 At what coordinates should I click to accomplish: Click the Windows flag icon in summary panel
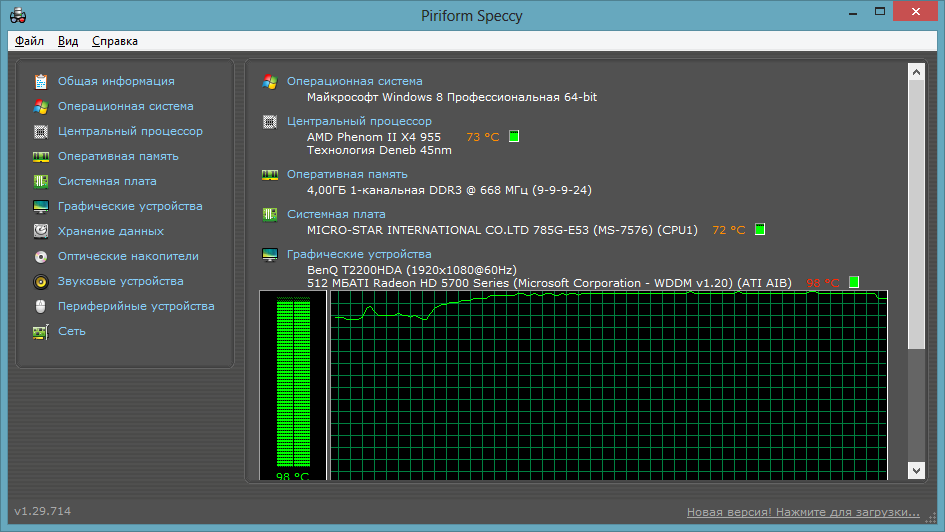tap(270, 82)
